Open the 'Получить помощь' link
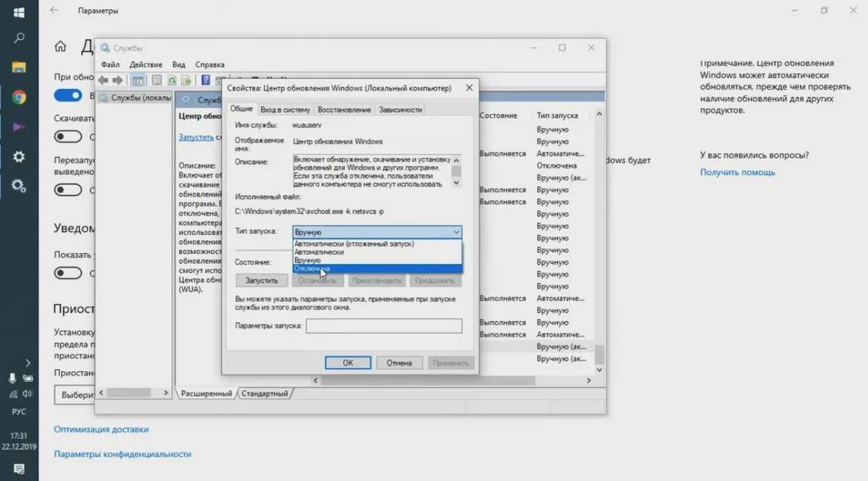The image size is (868, 481). pyautogui.click(x=737, y=172)
